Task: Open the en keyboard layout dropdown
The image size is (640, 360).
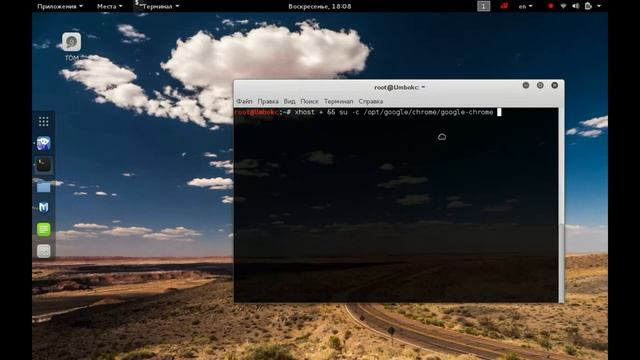Action: [525, 6]
